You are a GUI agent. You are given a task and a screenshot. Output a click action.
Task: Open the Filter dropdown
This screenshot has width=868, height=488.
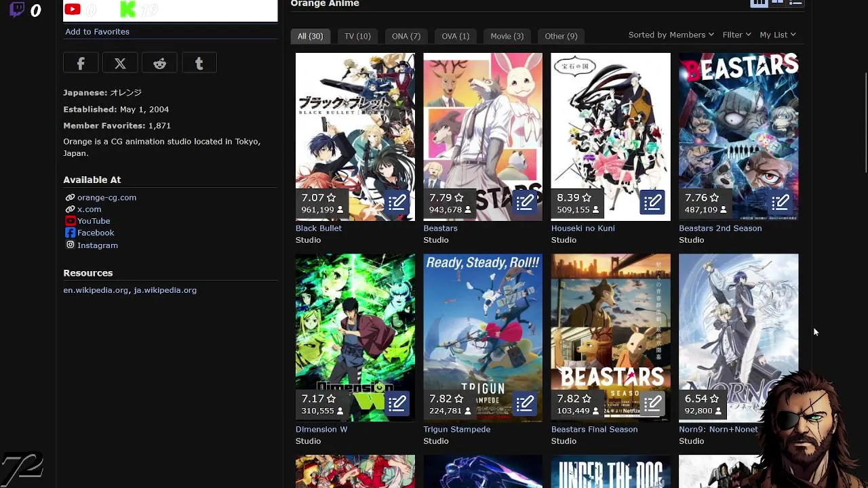736,35
